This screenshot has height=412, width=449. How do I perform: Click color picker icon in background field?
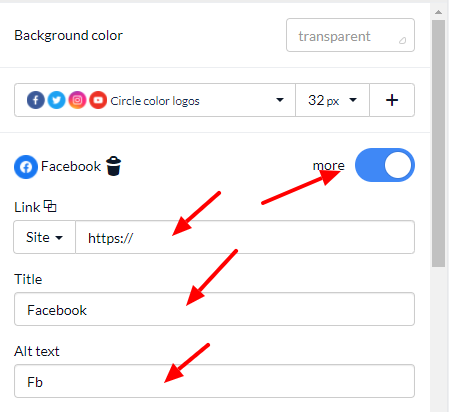click(403, 40)
